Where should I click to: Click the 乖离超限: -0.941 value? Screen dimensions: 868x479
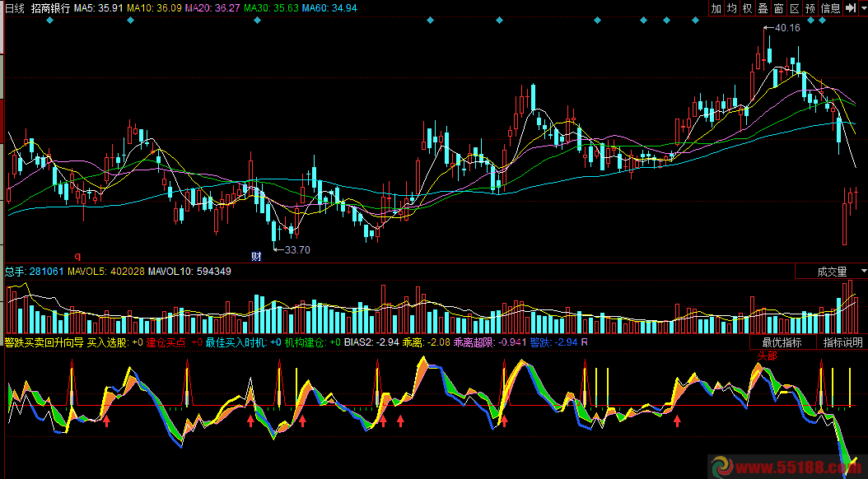pyautogui.click(x=490, y=342)
